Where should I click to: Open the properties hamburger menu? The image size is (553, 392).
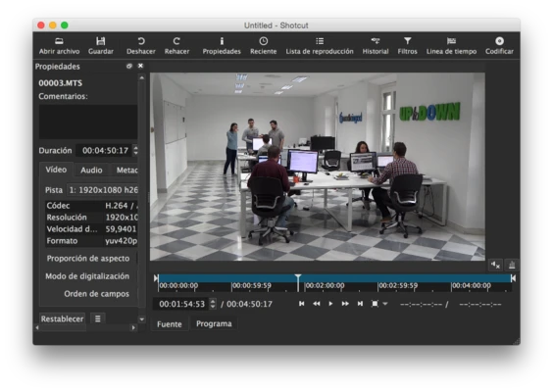pyautogui.click(x=98, y=319)
